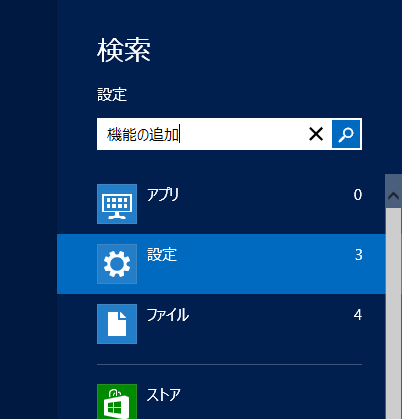This screenshot has width=402, height=419.
Task: Click the dark area left of the search pane
Action: [x=28, y=209]
